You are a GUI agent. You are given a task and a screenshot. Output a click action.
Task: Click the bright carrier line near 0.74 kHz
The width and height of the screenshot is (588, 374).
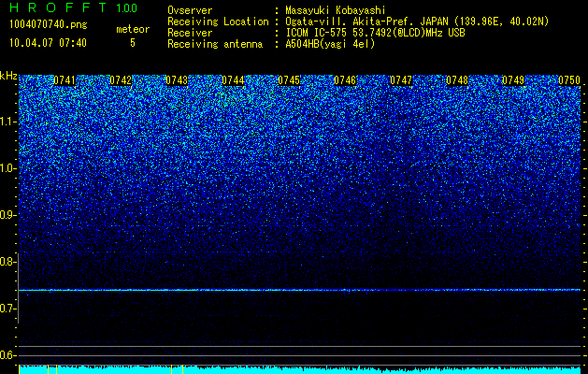300,290
